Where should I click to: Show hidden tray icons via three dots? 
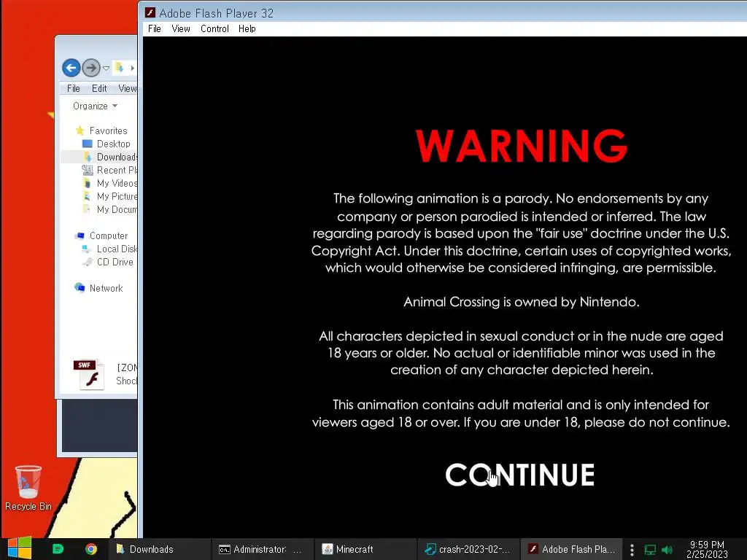tap(632, 550)
